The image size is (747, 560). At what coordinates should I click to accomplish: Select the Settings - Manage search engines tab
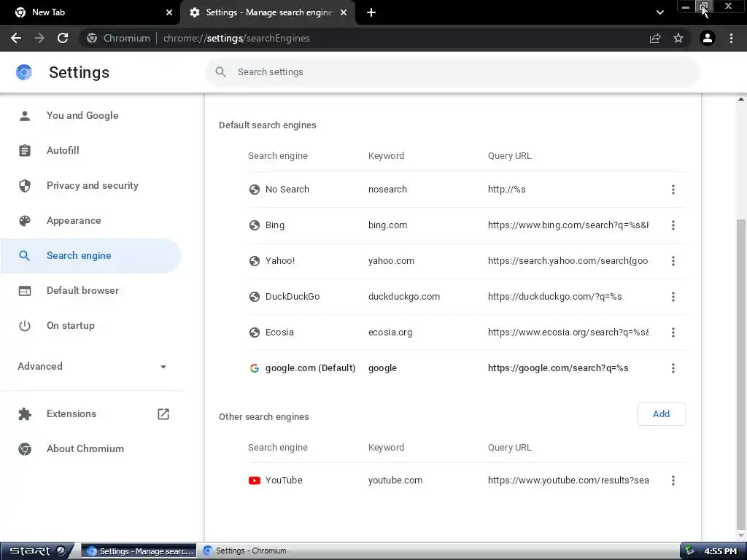point(268,12)
